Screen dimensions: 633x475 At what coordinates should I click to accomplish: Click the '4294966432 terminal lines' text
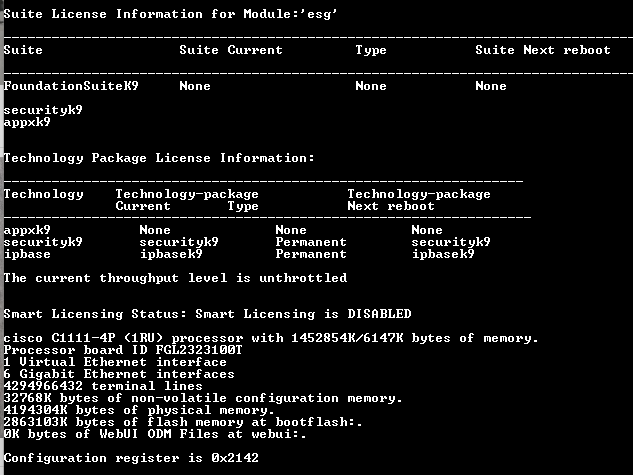103,386
